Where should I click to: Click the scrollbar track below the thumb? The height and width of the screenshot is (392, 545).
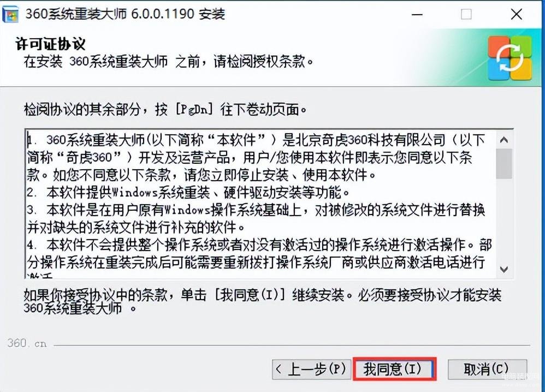click(x=504, y=219)
